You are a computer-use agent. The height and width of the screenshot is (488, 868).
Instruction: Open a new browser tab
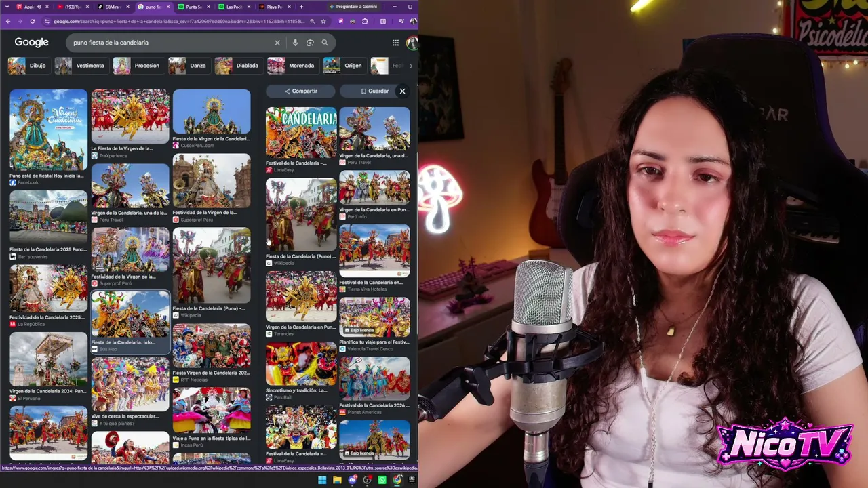[301, 7]
